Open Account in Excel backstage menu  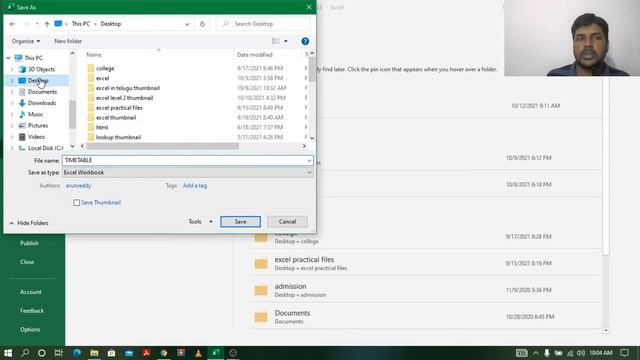click(x=31, y=292)
